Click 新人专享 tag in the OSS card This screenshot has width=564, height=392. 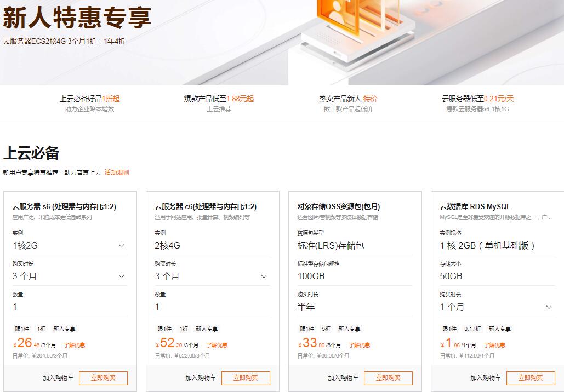point(349,328)
